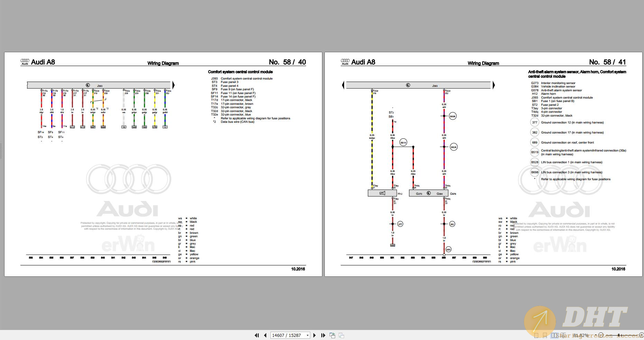This screenshot has width=644, height=340.
Task: Click the fuse label SF14 under page 40 diagram
Action: (41, 132)
